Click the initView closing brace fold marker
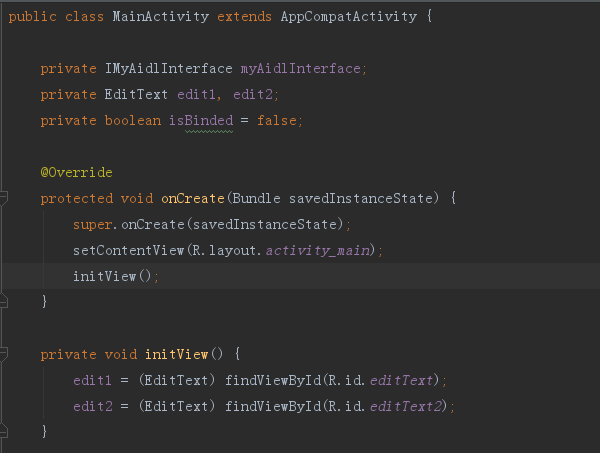Viewport: 600px width, 453px height. pos(3,431)
